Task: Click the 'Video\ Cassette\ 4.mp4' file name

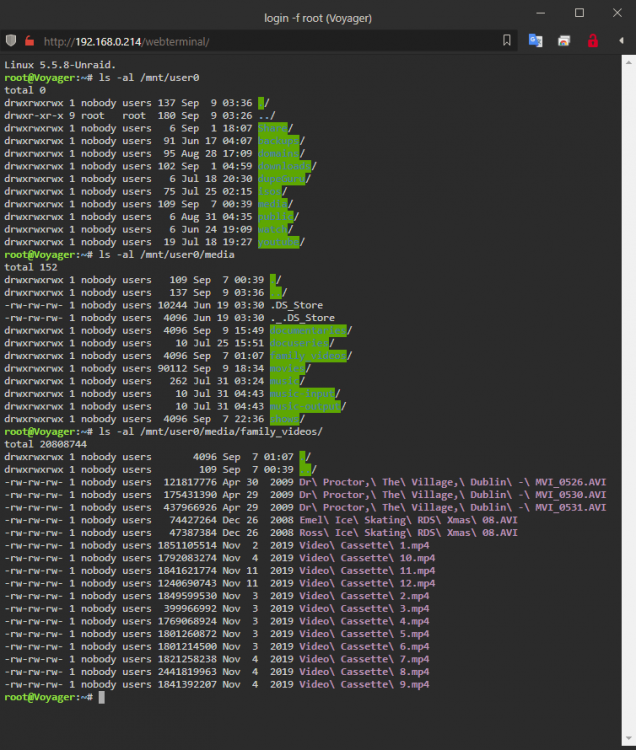Action: click(x=364, y=621)
